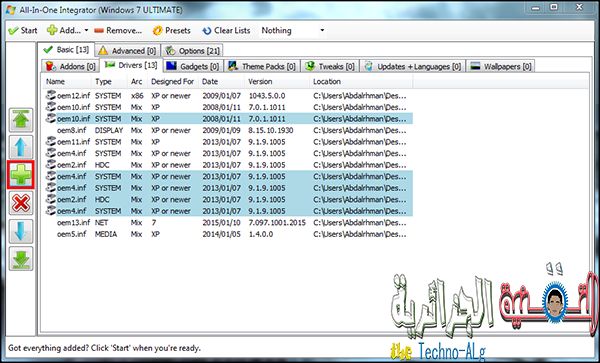Click the warning icon on Advanced tab
This screenshot has width=600, height=363.
103,50
